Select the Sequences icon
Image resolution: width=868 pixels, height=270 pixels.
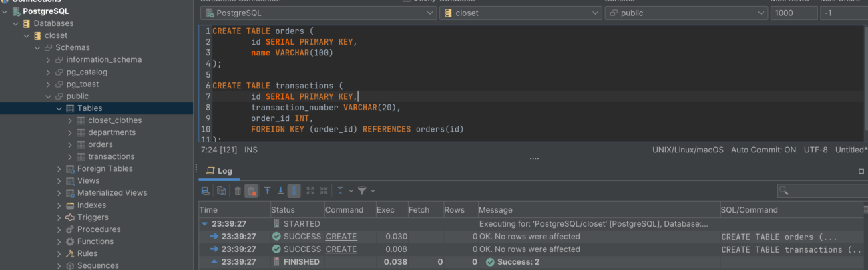(70, 265)
